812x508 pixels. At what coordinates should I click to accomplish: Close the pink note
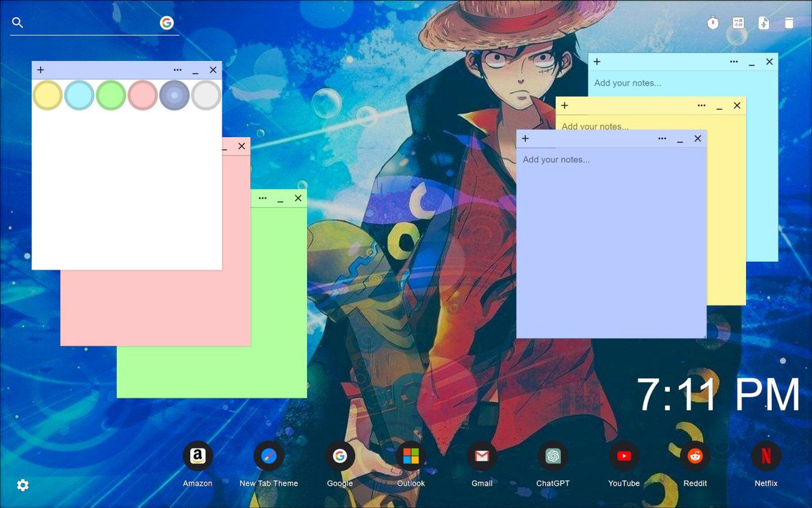(242, 146)
